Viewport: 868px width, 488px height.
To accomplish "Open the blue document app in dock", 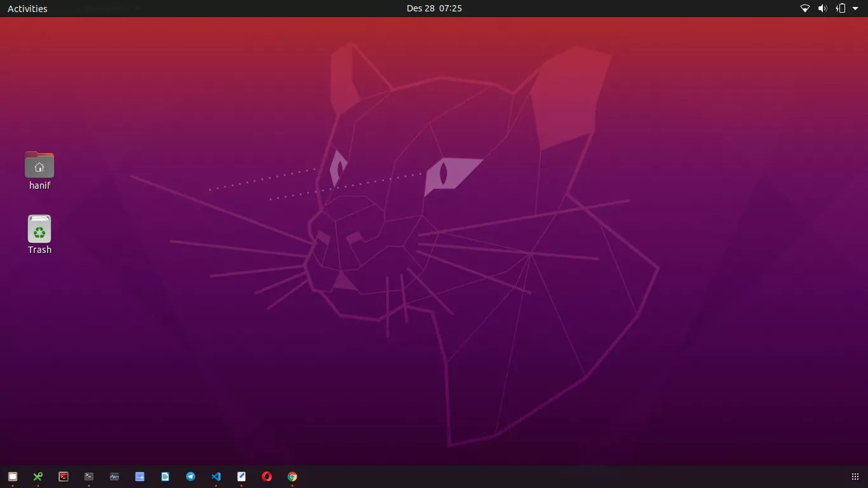I will [x=165, y=477].
